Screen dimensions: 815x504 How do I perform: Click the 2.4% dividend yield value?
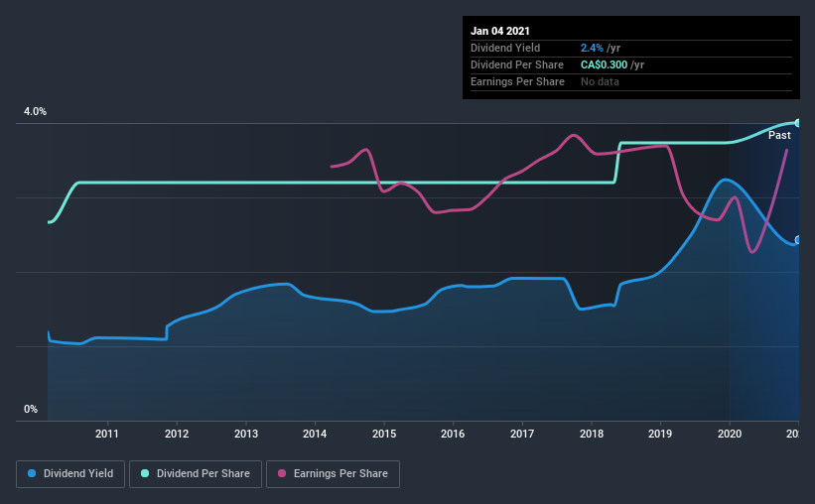click(x=592, y=48)
